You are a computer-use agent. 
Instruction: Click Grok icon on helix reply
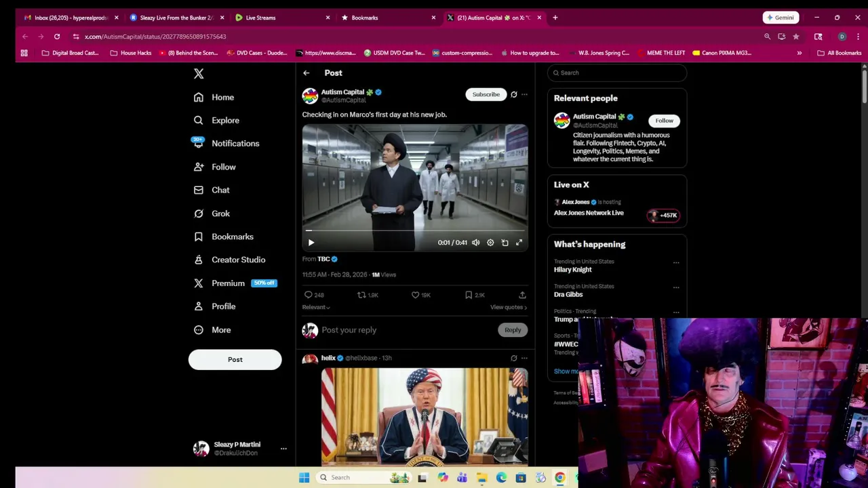[514, 358]
